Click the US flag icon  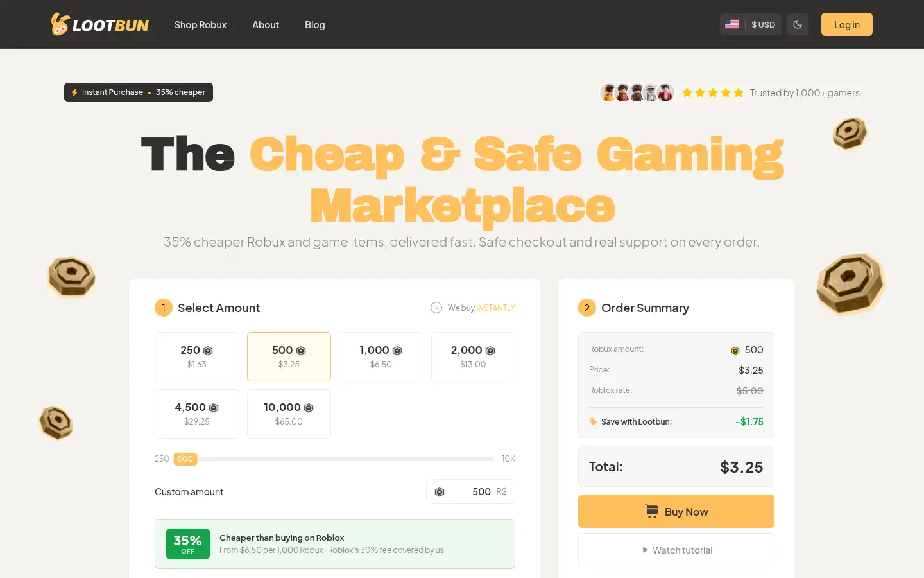pos(732,24)
